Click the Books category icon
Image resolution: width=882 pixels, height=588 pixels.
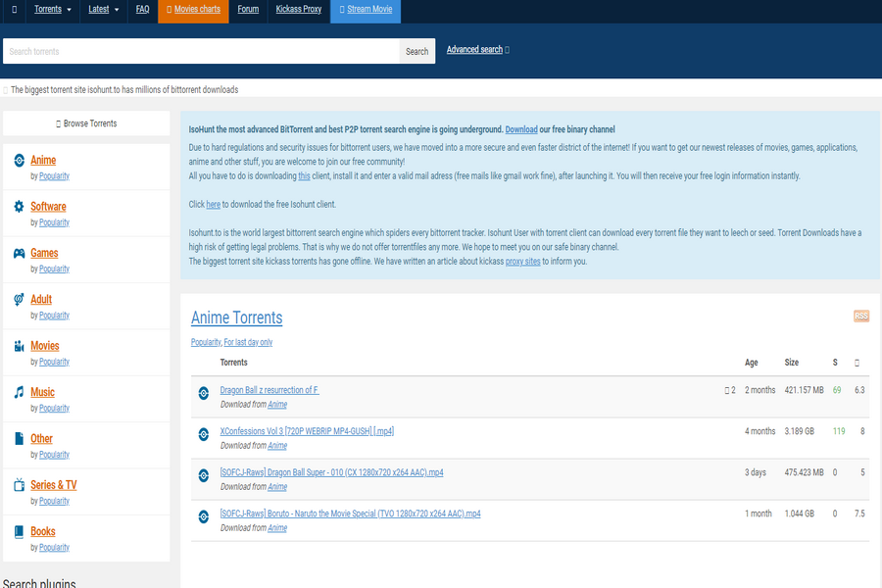(x=20, y=532)
